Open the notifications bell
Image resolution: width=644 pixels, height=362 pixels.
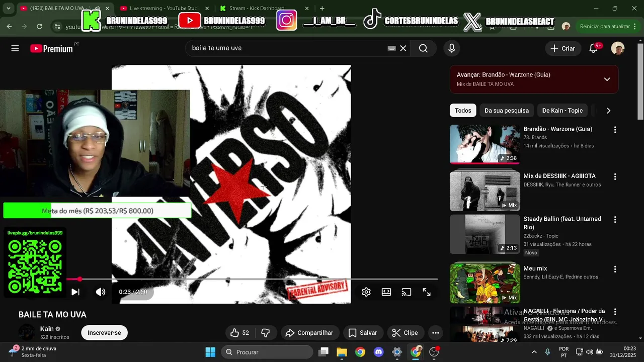point(594,48)
